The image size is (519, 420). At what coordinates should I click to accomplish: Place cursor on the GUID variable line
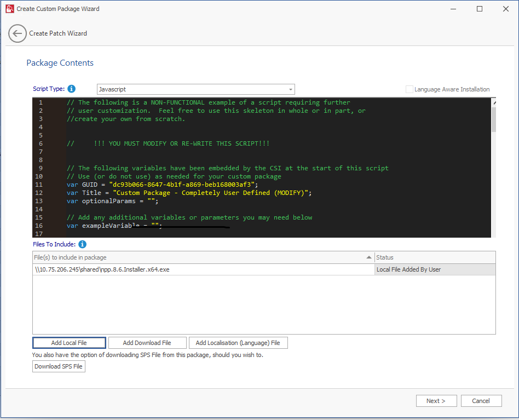click(162, 185)
